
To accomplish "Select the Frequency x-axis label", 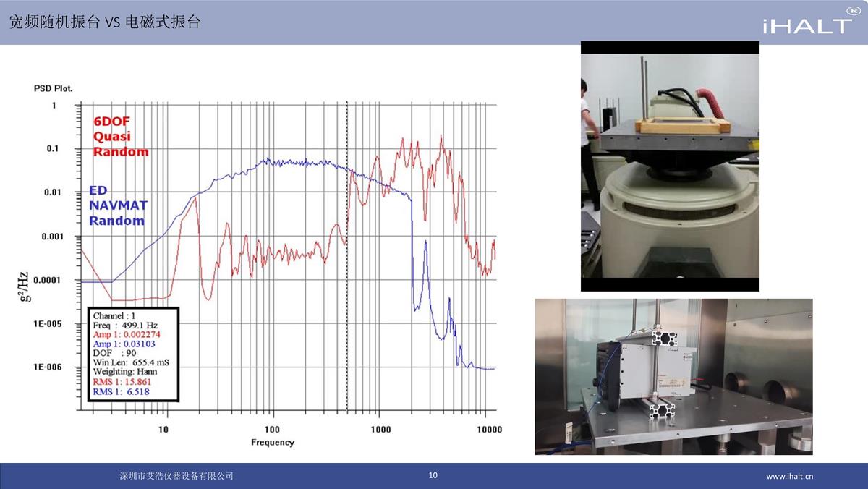I will pyautogui.click(x=273, y=442).
